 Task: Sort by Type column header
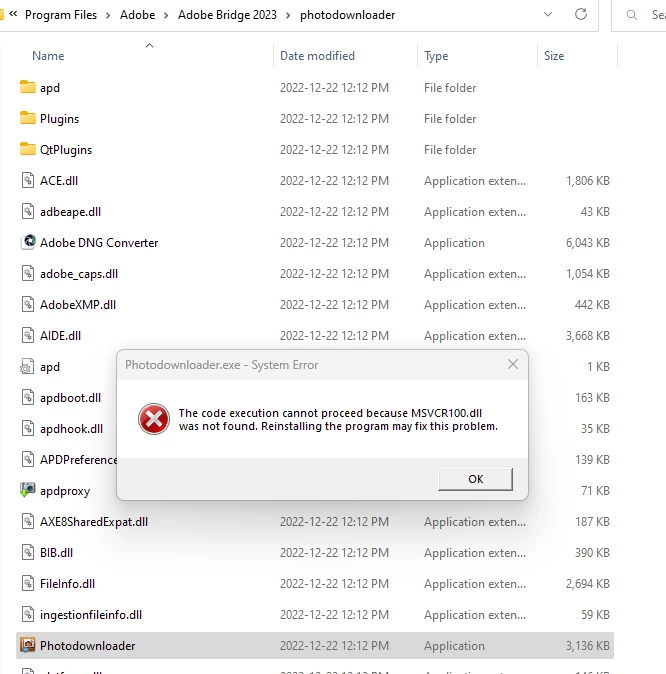tap(436, 56)
